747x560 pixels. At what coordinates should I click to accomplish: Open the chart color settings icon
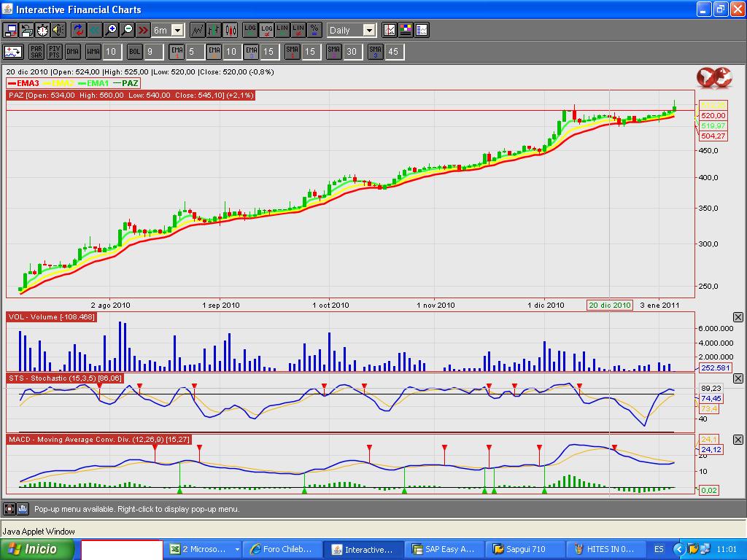pyautogui.click(x=406, y=30)
